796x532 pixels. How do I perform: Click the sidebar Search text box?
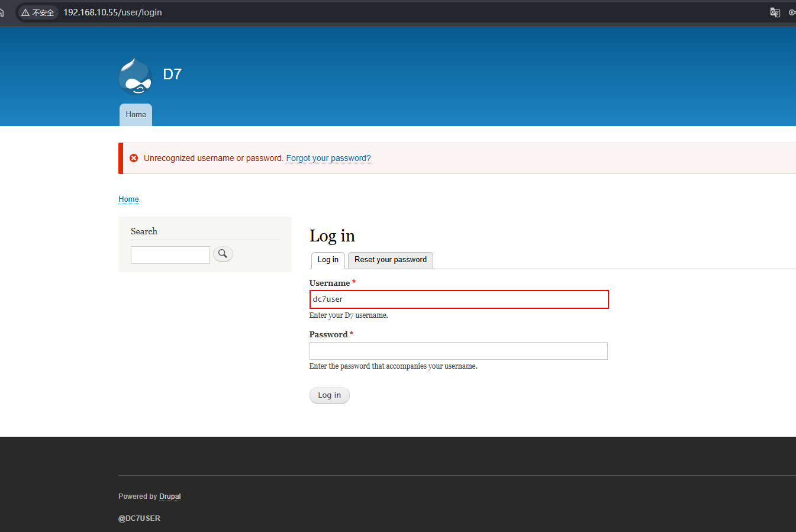[170, 255]
